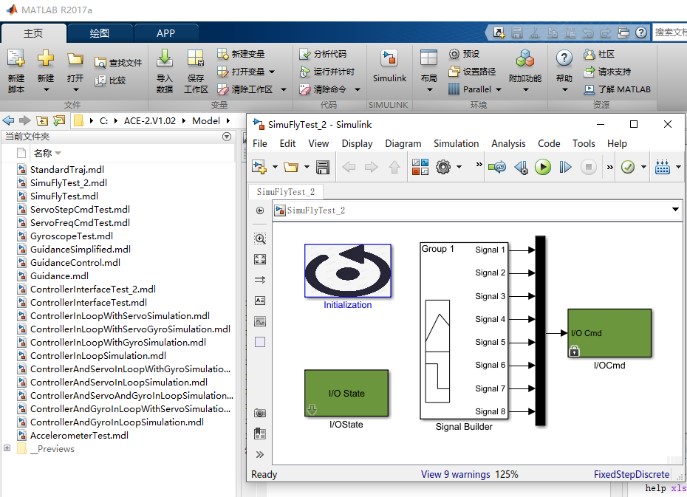Click the New Script icon in MATLAB ribbon
This screenshot has height=497, width=687.
pyautogui.click(x=16, y=59)
